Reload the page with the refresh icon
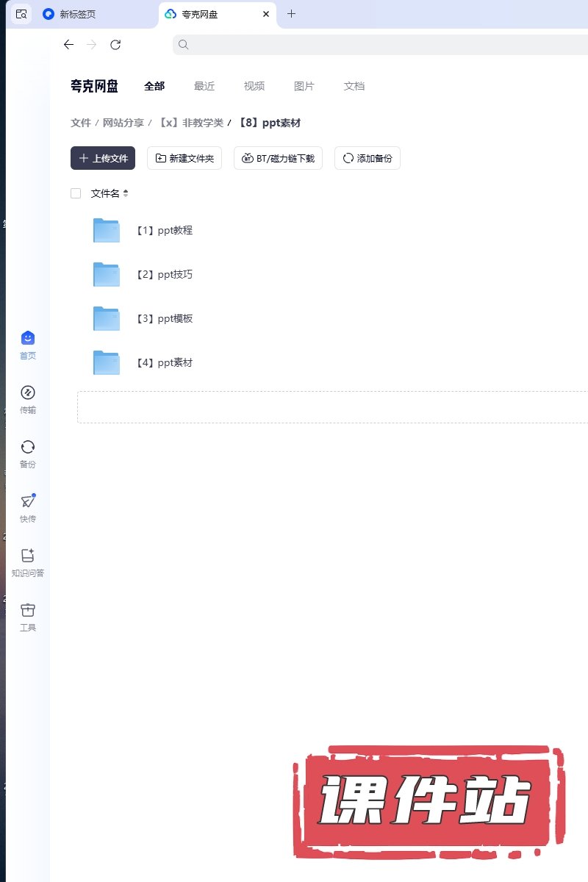 (115, 45)
